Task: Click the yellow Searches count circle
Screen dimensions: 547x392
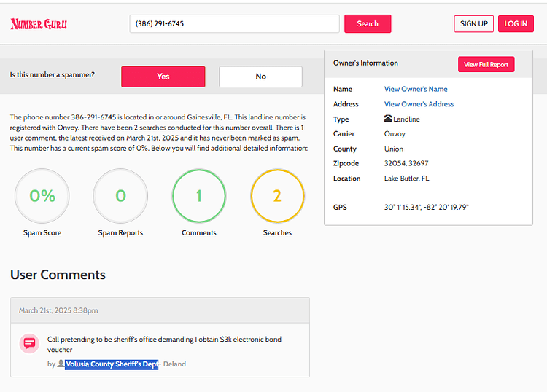Action: [277, 196]
